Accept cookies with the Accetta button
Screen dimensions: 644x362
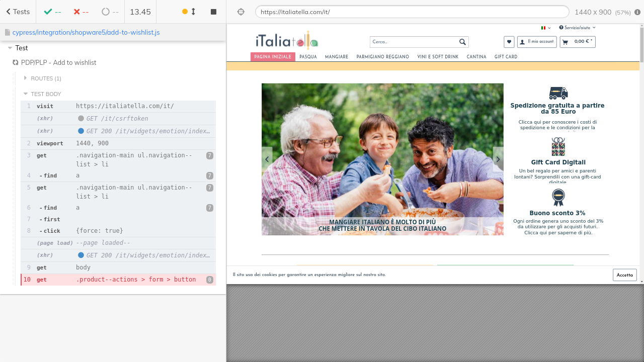624,275
